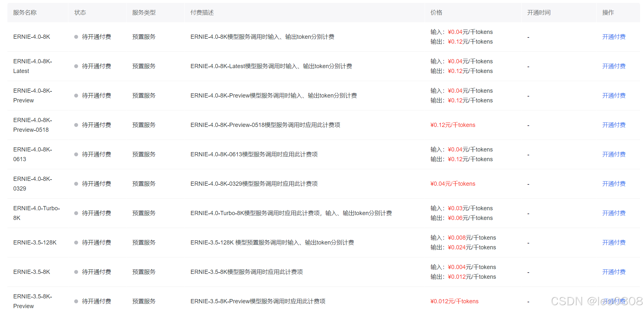This screenshot has width=644, height=312.
Task: Click ERNIE-3.5-8K-Preview模型服务 description text
Action: [258, 301]
